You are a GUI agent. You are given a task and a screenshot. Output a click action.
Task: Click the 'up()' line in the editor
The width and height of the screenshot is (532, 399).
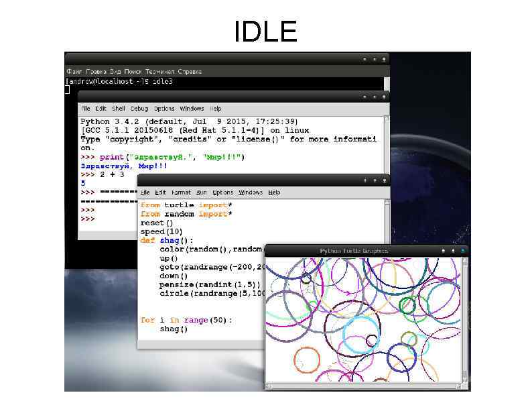pos(169,258)
